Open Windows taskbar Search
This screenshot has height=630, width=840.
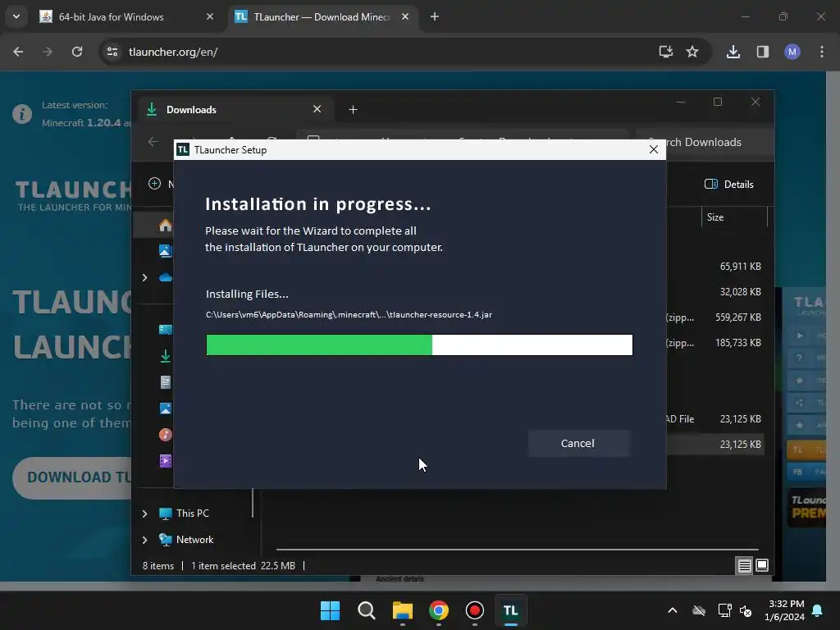tap(367, 610)
